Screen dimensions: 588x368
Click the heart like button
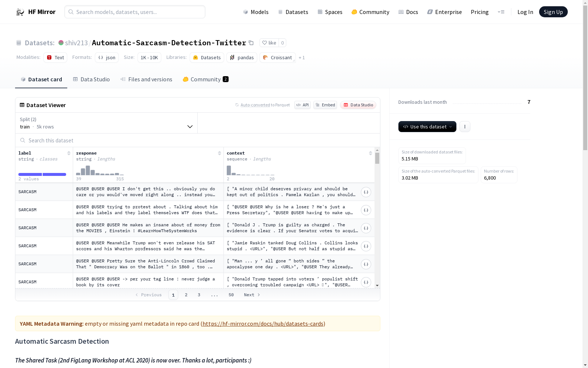tap(269, 43)
